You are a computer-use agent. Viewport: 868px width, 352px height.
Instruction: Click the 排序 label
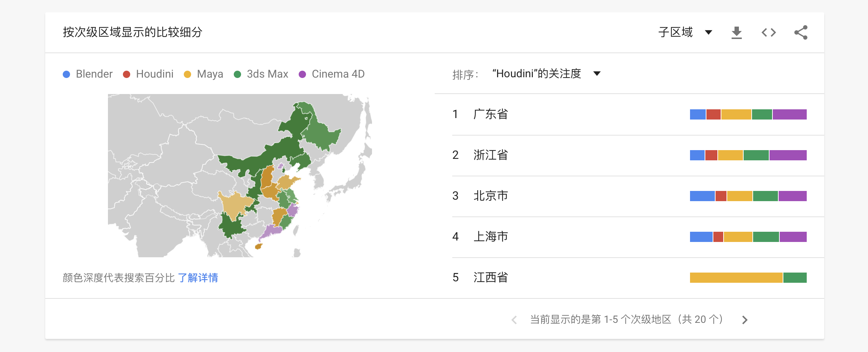465,75
